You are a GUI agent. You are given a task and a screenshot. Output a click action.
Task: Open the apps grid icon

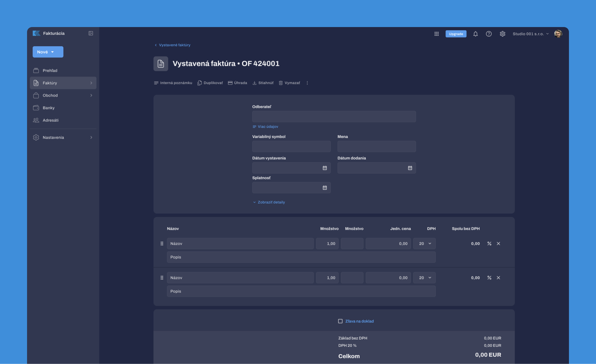437,34
